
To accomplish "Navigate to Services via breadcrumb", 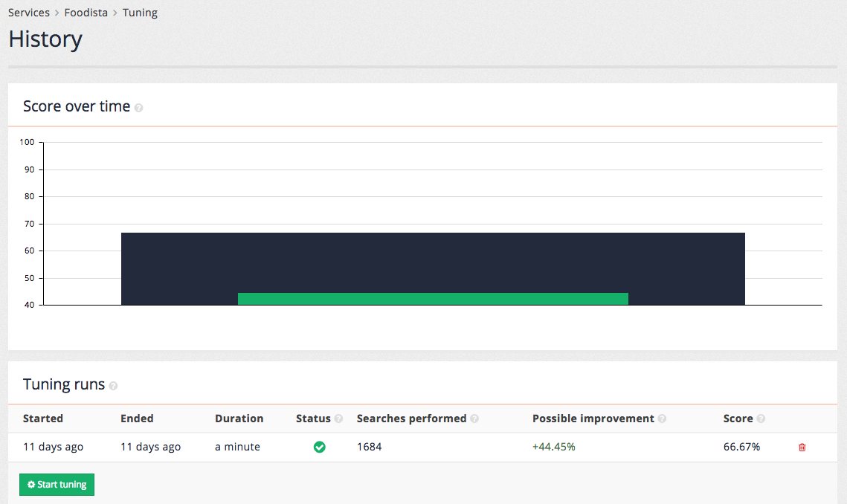I will coord(29,12).
